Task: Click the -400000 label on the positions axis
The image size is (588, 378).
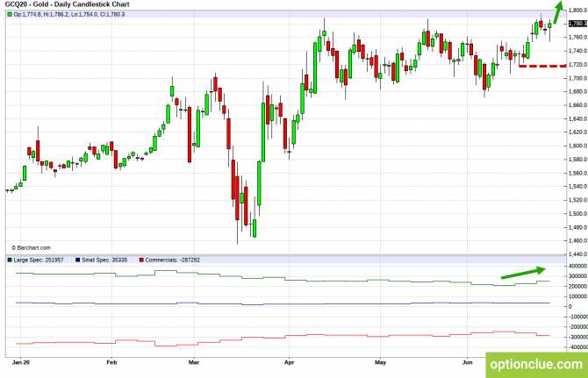Action: pyautogui.click(x=577, y=347)
